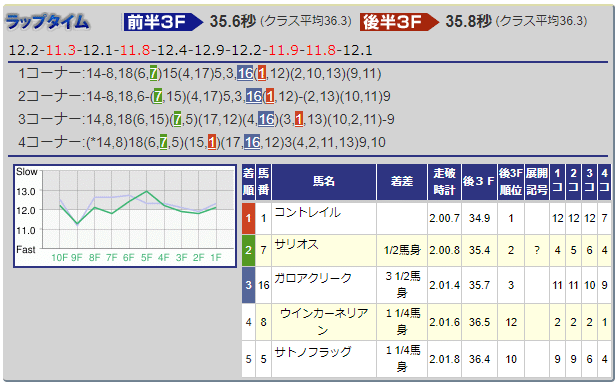Click the 4コ corner column header

pyautogui.click(x=604, y=182)
